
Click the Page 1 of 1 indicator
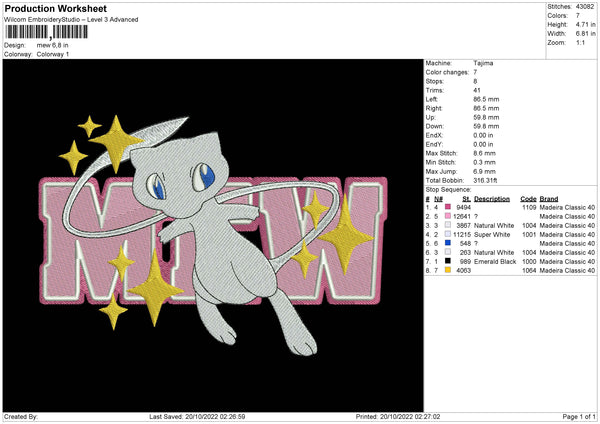click(579, 416)
